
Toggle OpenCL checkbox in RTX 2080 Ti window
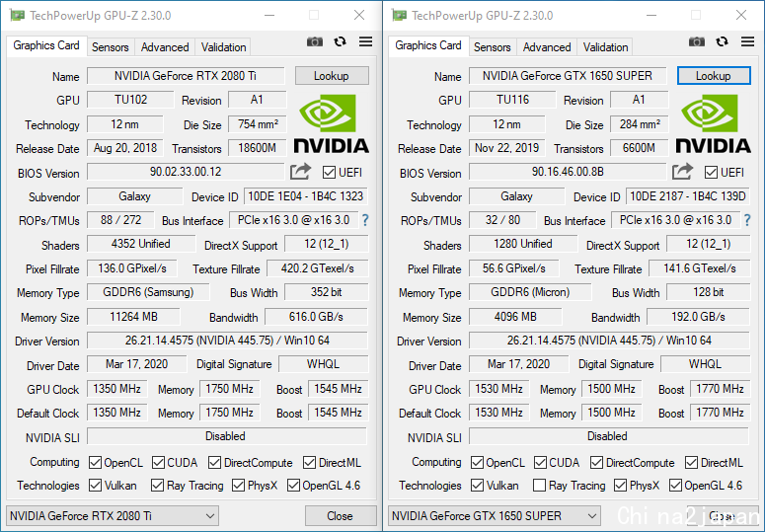point(95,462)
